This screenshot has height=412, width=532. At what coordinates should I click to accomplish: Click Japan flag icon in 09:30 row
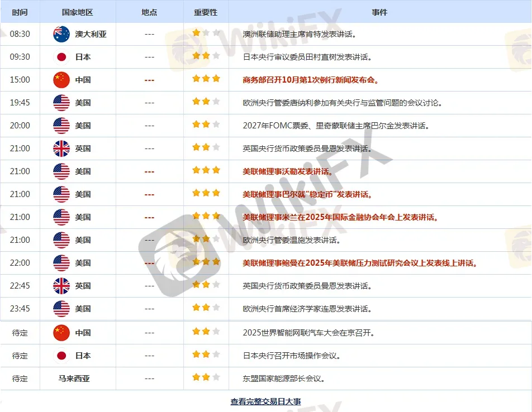pyautogui.click(x=61, y=57)
